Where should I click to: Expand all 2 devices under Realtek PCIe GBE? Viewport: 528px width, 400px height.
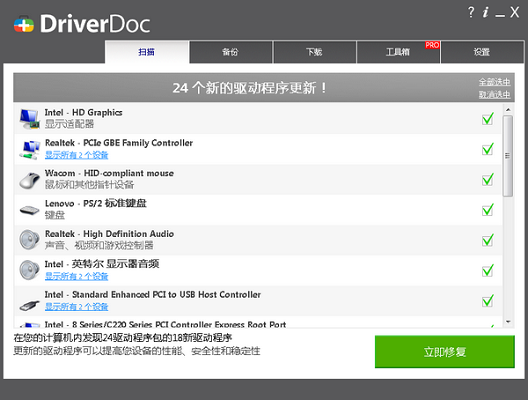[x=76, y=155]
